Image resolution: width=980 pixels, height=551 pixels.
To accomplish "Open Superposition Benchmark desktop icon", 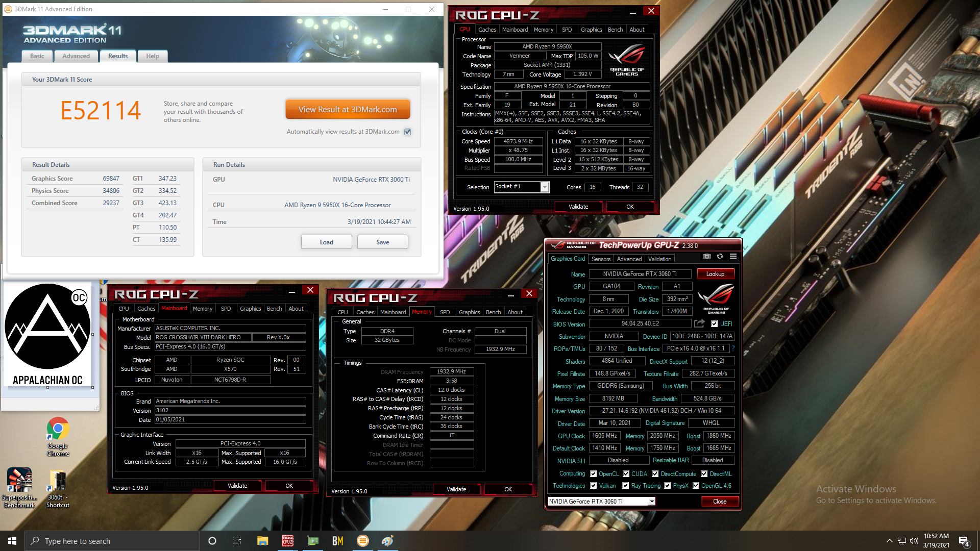I will pyautogui.click(x=19, y=488).
